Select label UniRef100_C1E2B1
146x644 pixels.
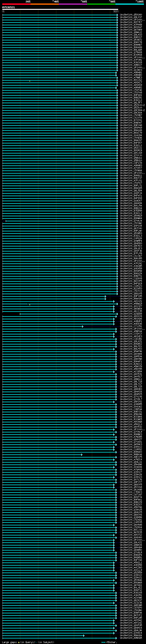pos(131,339)
